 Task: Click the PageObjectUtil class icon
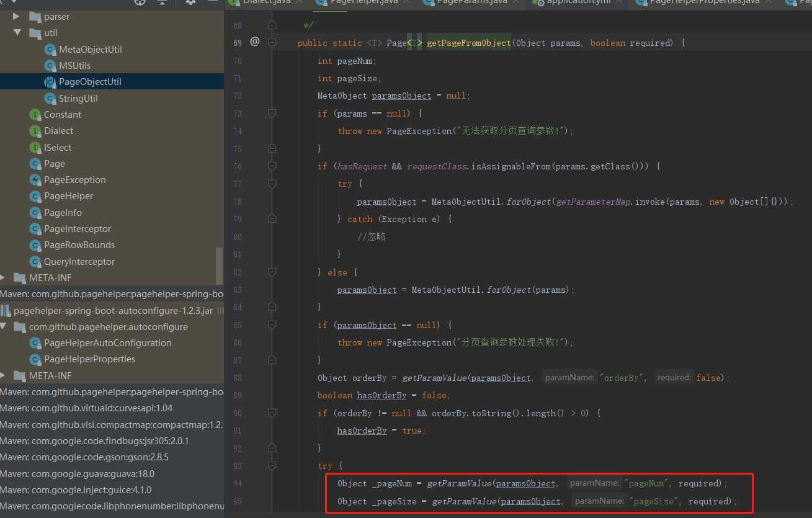[x=50, y=82]
